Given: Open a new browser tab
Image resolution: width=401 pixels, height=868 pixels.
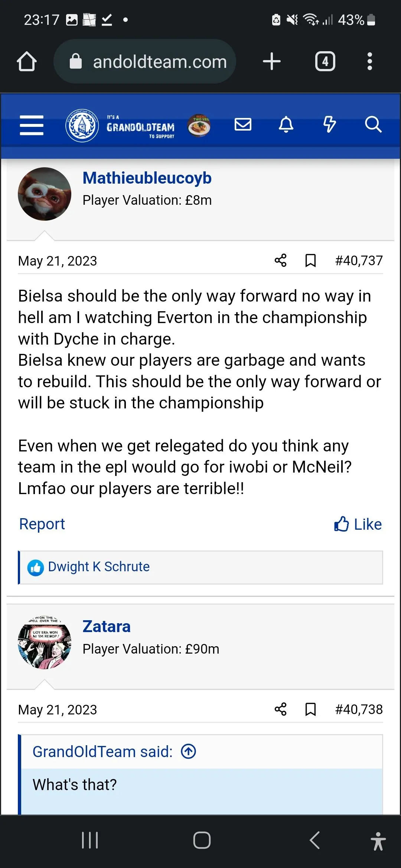Looking at the screenshot, I should [272, 61].
